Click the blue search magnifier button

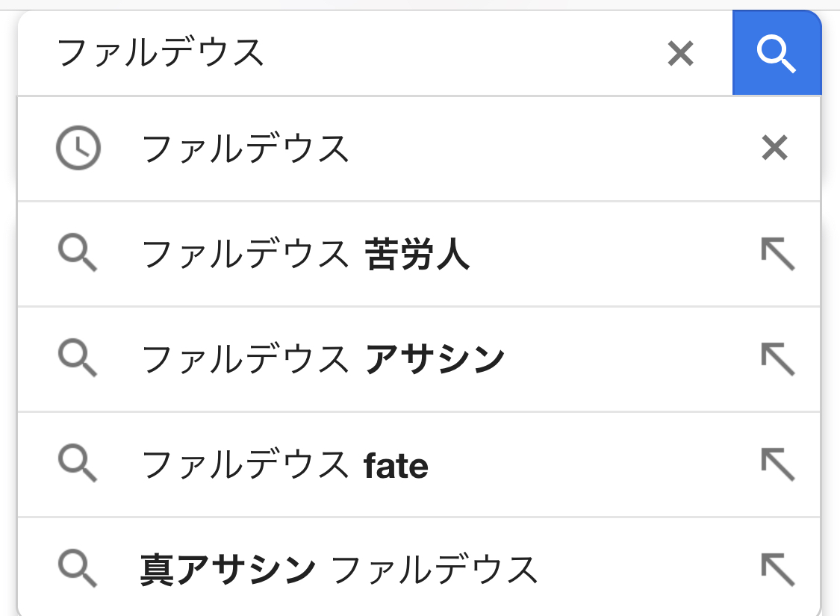click(777, 53)
